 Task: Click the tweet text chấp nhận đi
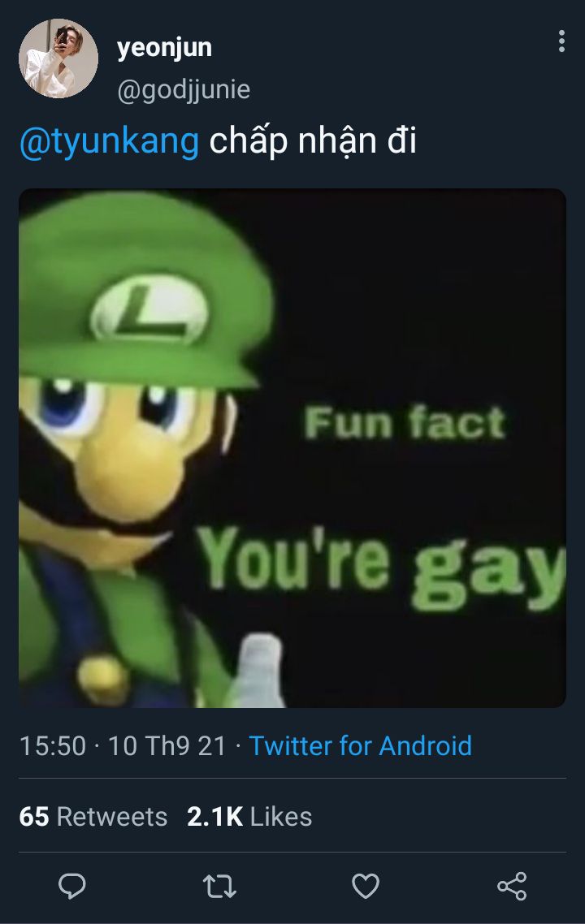tap(313, 142)
